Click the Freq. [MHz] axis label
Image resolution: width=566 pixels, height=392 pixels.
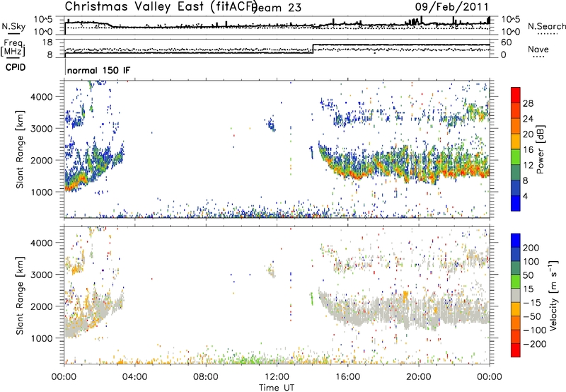tap(13, 47)
